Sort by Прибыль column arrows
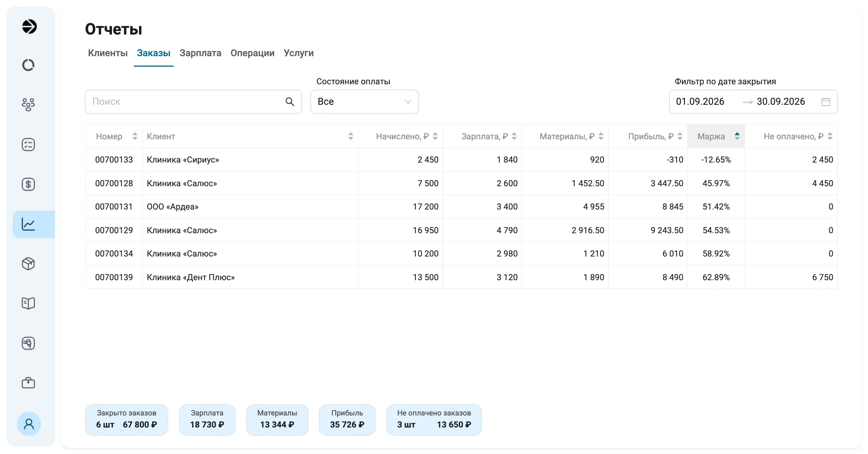The image size is (868, 454). pyautogui.click(x=680, y=136)
